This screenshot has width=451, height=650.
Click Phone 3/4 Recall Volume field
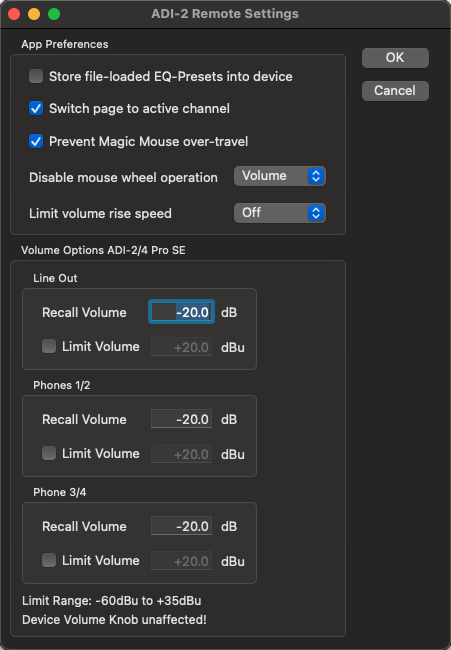(182, 526)
